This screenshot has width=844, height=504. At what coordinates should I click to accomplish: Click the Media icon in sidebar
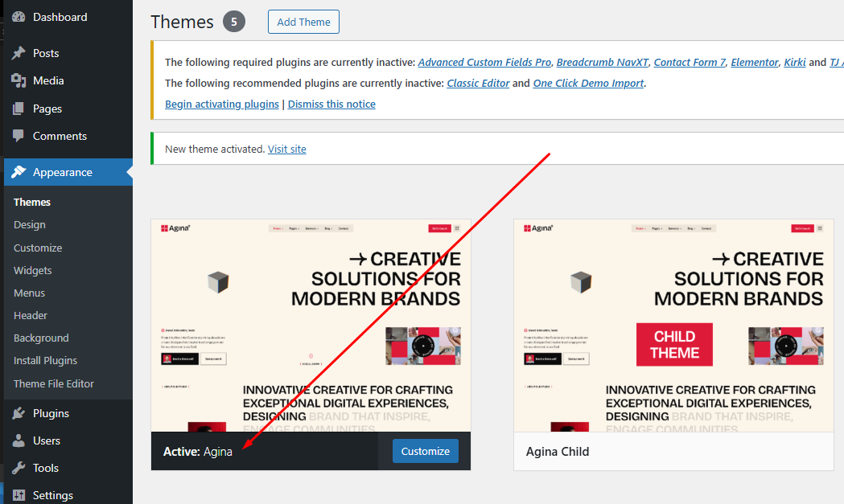[19, 80]
